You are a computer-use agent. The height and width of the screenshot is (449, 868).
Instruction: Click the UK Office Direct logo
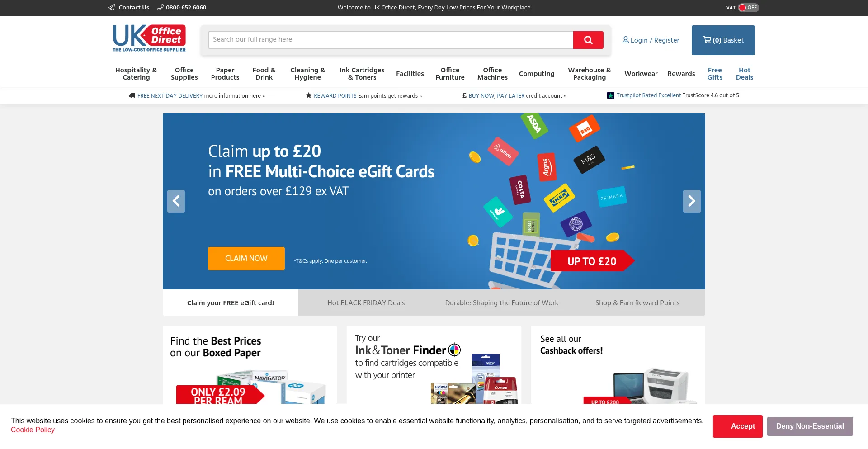(x=149, y=38)
